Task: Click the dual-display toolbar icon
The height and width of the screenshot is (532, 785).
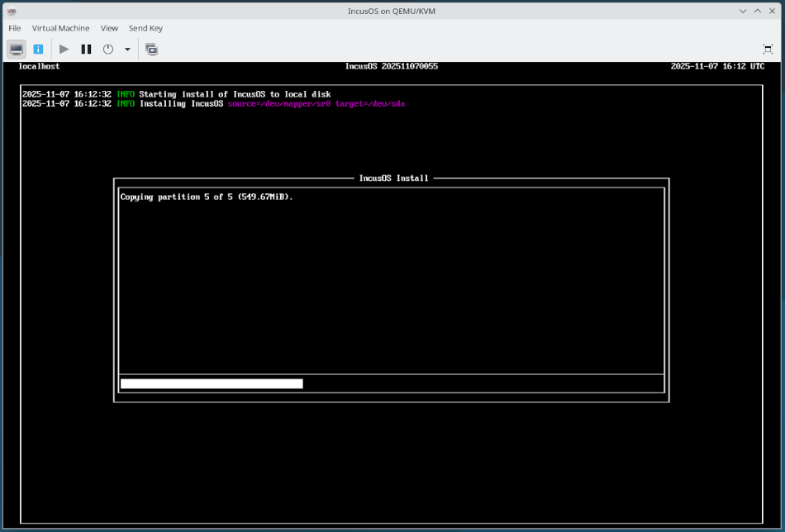Action: 151,49
